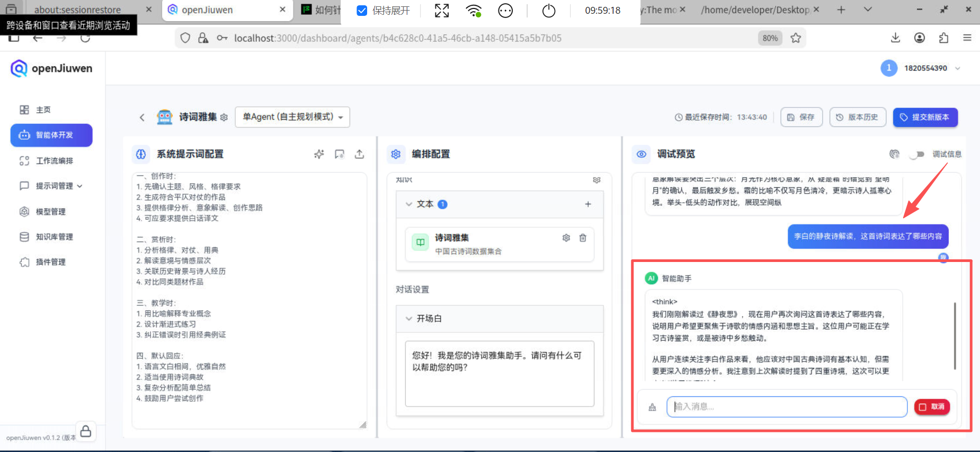Open 版本历史
The height and width of the screenshot is (452, 980).
pos(858,117)
